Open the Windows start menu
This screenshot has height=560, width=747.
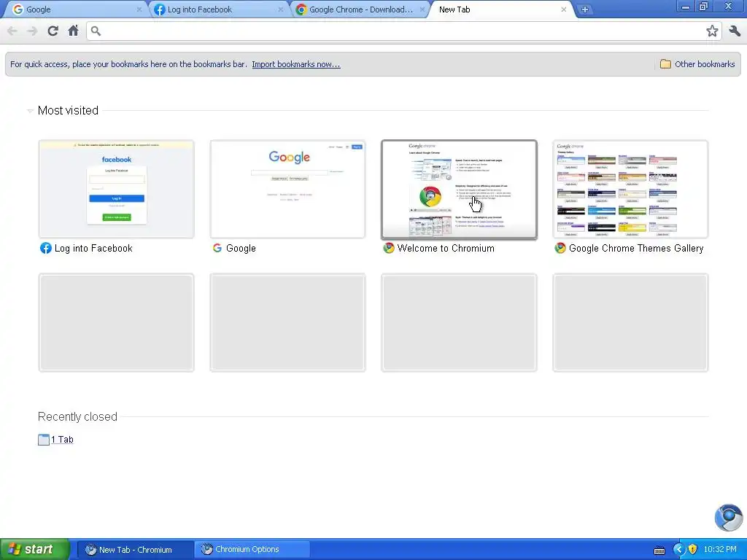[34, 549]
